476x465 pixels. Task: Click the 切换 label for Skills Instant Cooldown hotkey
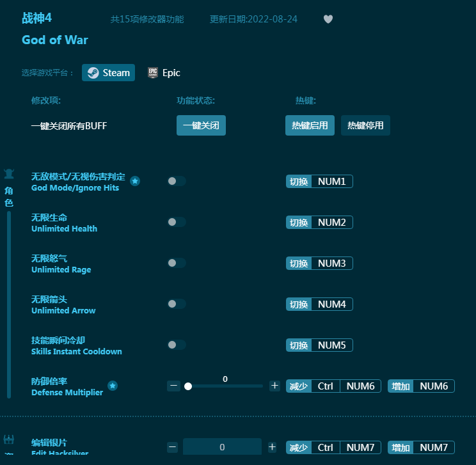[299, 345]
